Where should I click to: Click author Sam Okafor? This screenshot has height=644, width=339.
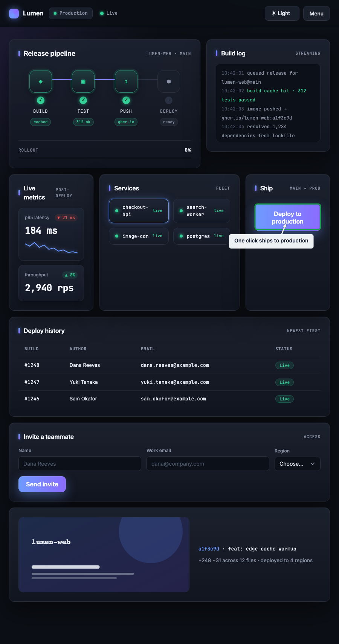[83, 399]
